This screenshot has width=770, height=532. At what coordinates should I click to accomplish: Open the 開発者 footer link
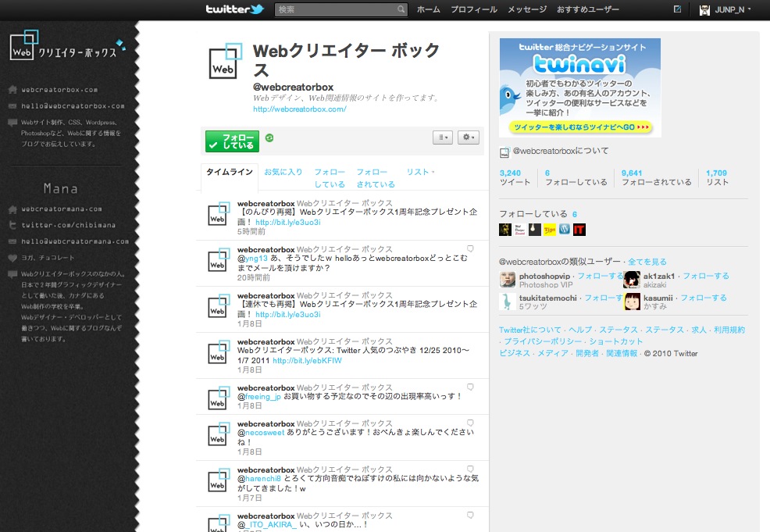point(587,353)
